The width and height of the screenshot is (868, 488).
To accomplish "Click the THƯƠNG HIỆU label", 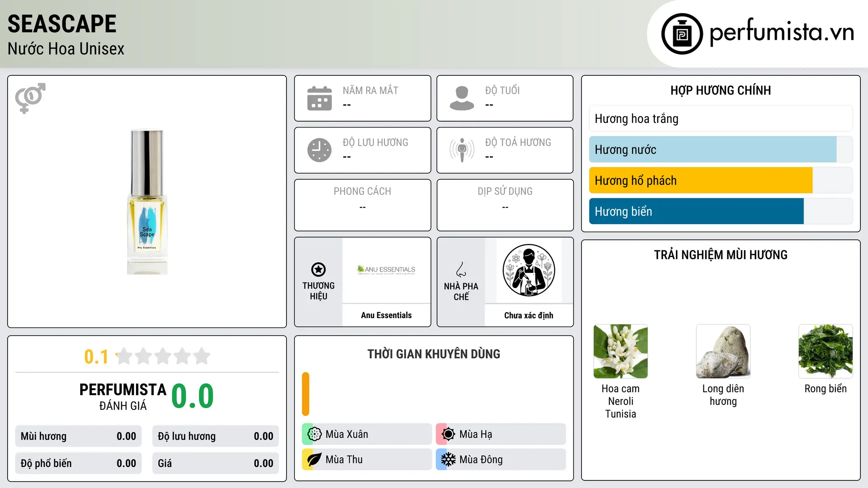I will (x=318, y=291).
